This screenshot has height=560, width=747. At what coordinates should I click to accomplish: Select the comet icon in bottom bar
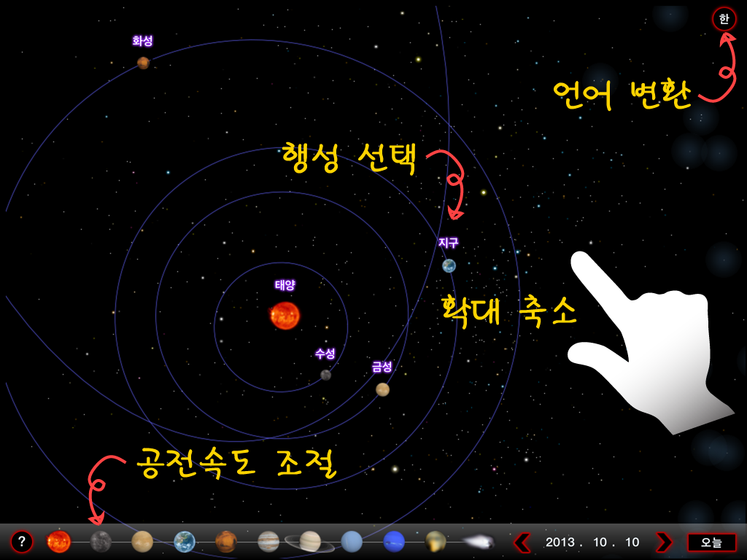click(x=479, y=542)
